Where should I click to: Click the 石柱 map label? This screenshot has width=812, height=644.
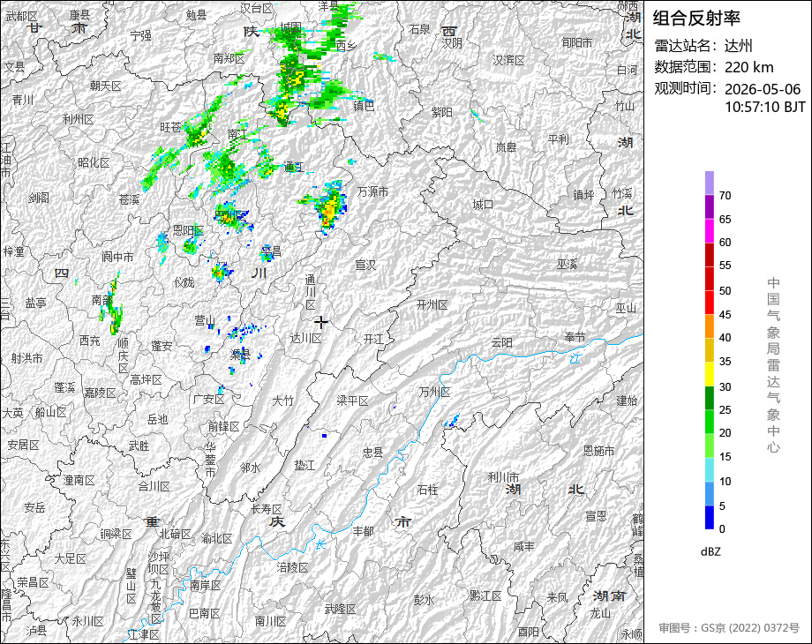[x=428, y=490]
